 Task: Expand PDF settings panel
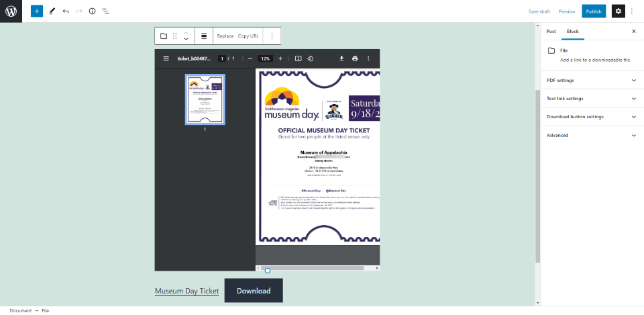[590, 81]
